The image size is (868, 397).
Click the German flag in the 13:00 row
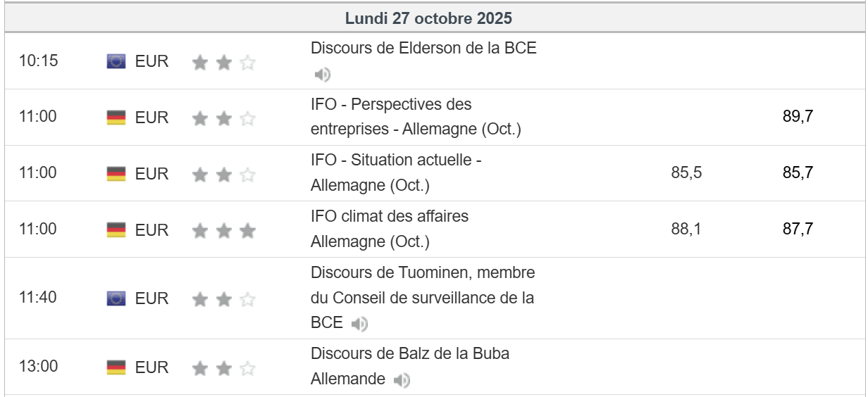[116, 367]
